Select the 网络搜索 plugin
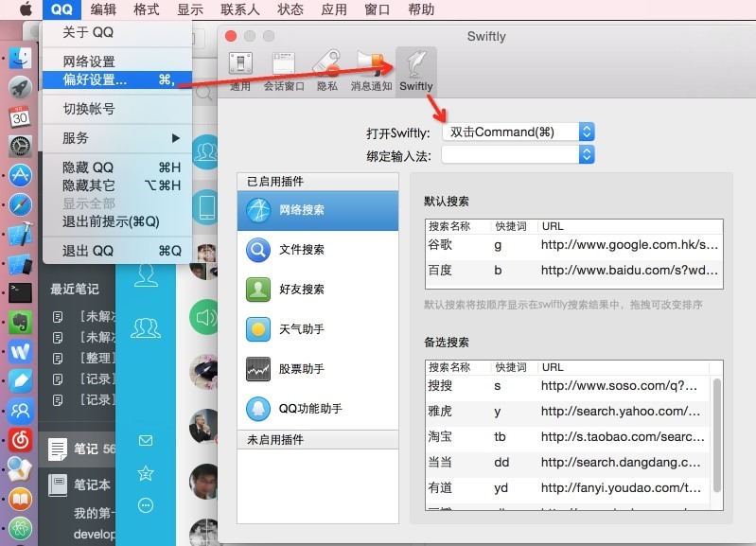 click(x=318, y=210)
